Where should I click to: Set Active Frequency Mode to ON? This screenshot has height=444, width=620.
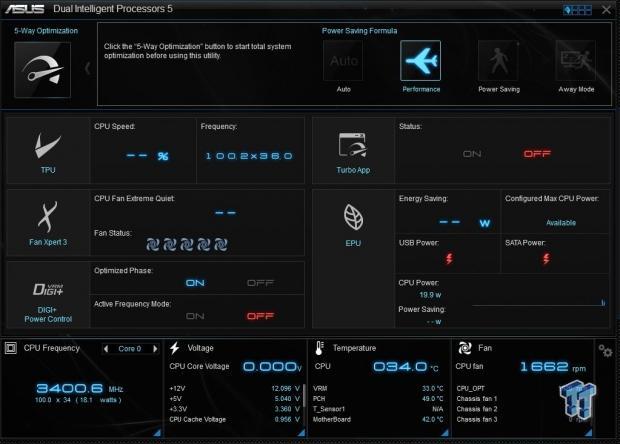tap(195, 316)
